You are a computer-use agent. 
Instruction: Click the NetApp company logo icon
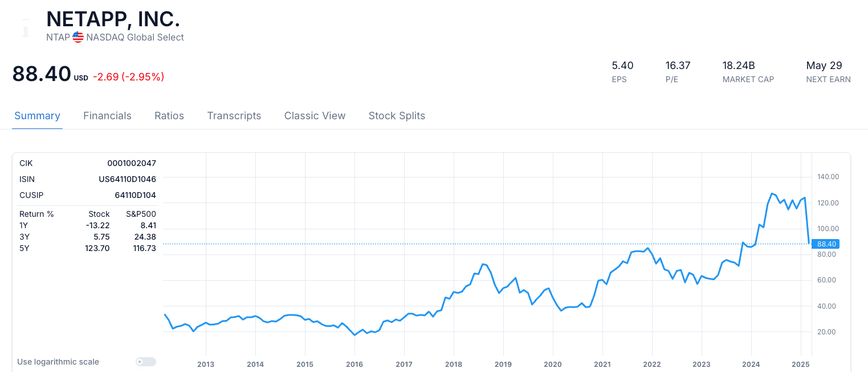[25, 27]
